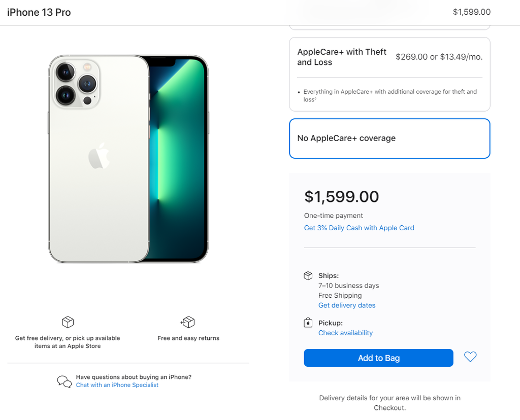Click the Free and easy returns text
Screen dimensions: 520x420
click(x=188, y=338)
